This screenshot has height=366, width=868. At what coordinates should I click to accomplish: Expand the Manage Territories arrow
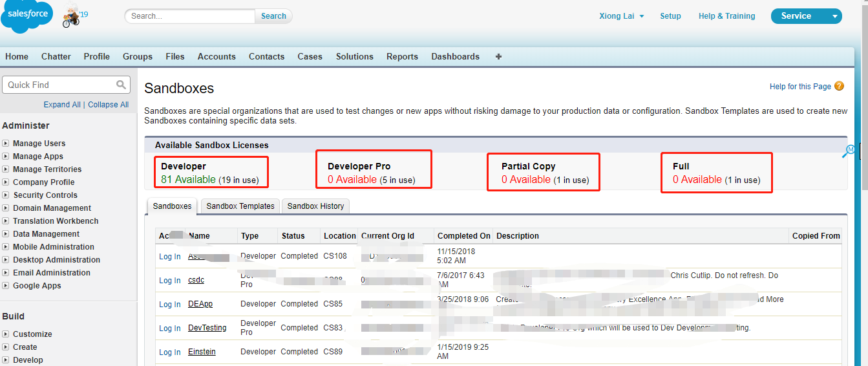click(x=6, y=169)
